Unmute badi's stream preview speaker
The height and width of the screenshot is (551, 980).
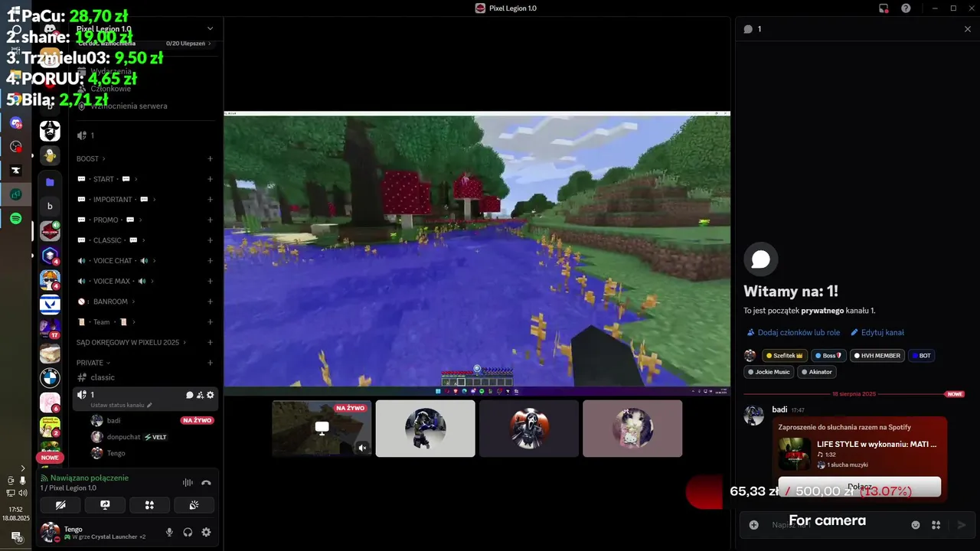[363, 448]
